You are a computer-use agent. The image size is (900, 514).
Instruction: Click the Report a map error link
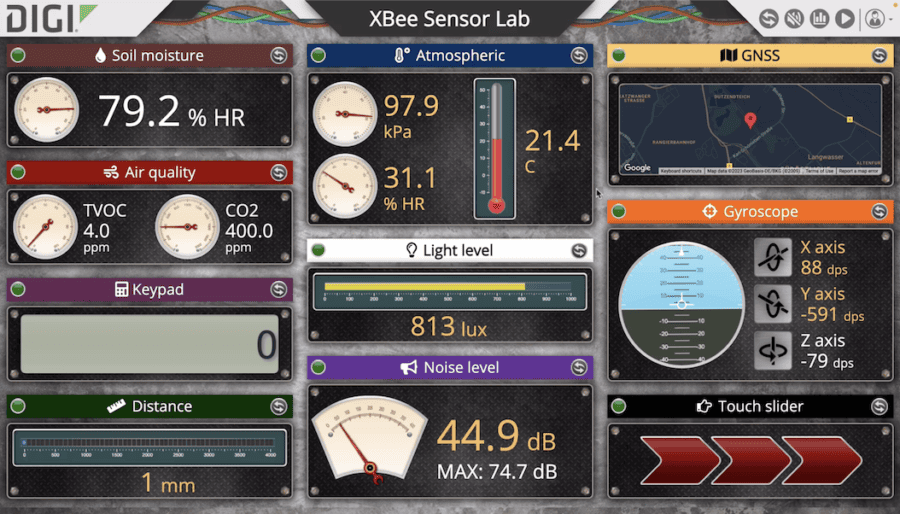coord(857,171)
